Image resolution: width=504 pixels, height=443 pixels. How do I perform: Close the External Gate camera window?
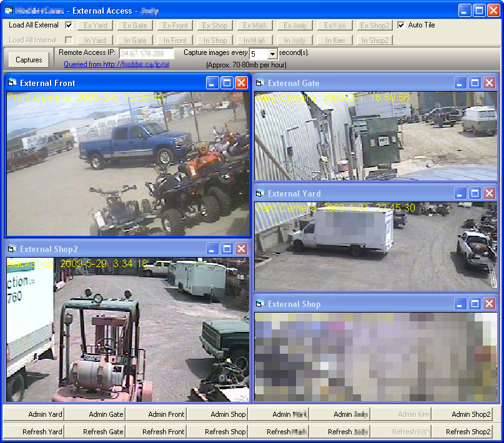[489, 83]
